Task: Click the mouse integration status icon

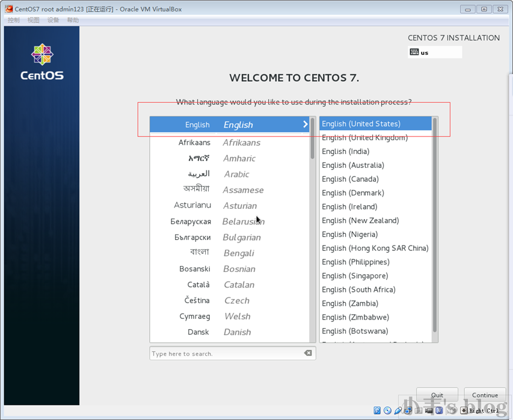Action: click(x=452, y=410)
